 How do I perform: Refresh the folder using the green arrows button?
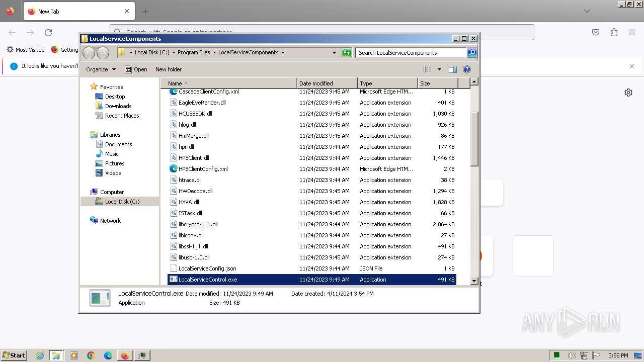(347, 52)
